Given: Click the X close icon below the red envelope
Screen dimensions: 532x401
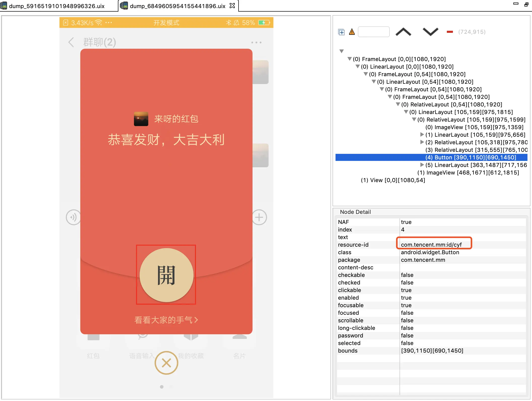Looking at the screenshot, I should tap(166, 362).
